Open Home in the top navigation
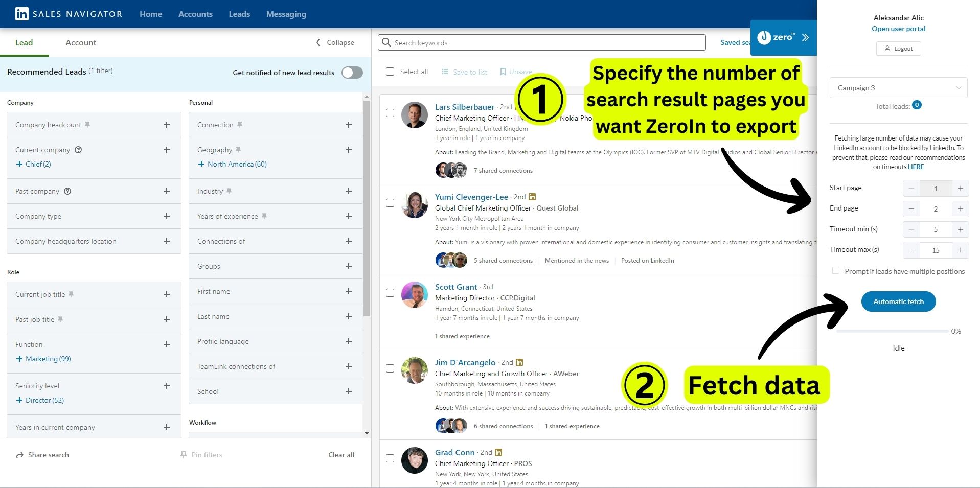 (x=151, y=14)
